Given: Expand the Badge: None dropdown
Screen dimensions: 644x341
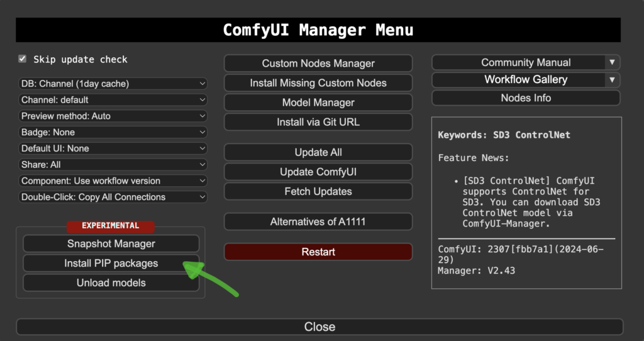Looking at the screenshot, I should pos(113,132).
